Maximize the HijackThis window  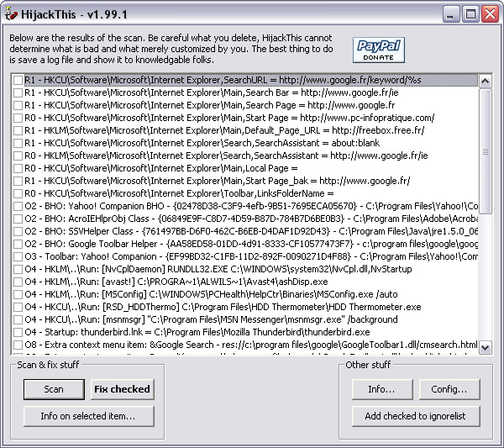[x=471, y=13]
